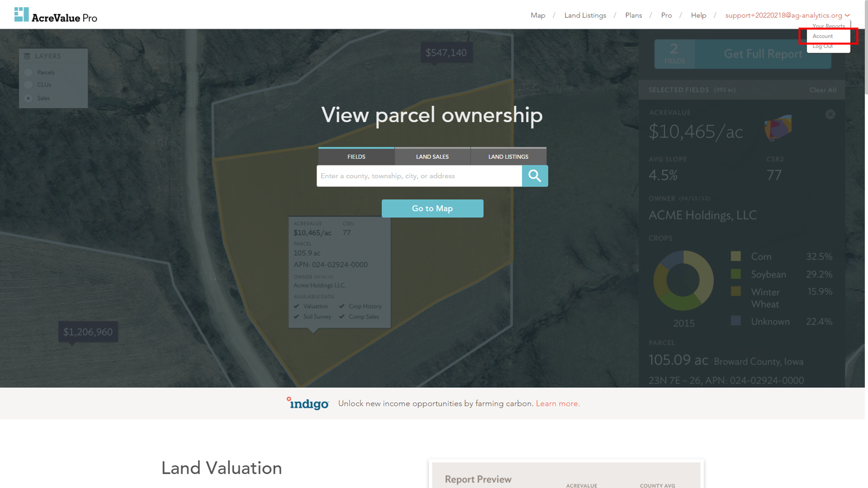Viewport: 868px width, 488px height.
Task: Switch to the LAND SALES search tab
Action: [x=432, y=156]
